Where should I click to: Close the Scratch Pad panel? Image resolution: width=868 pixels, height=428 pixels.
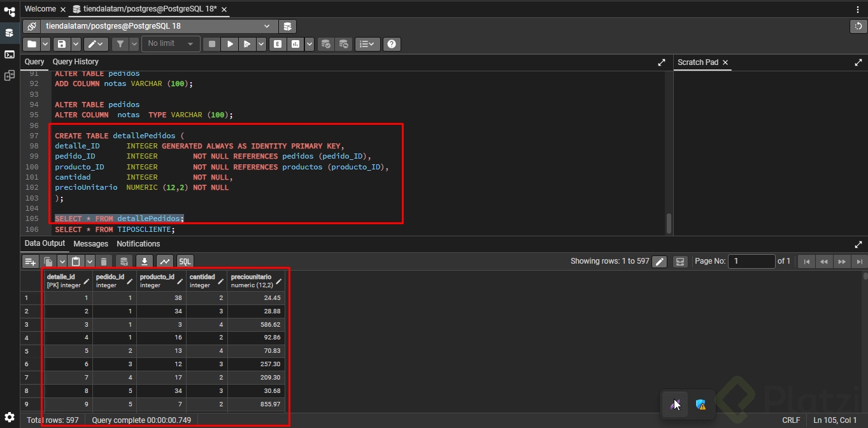(x=725, y=62)
